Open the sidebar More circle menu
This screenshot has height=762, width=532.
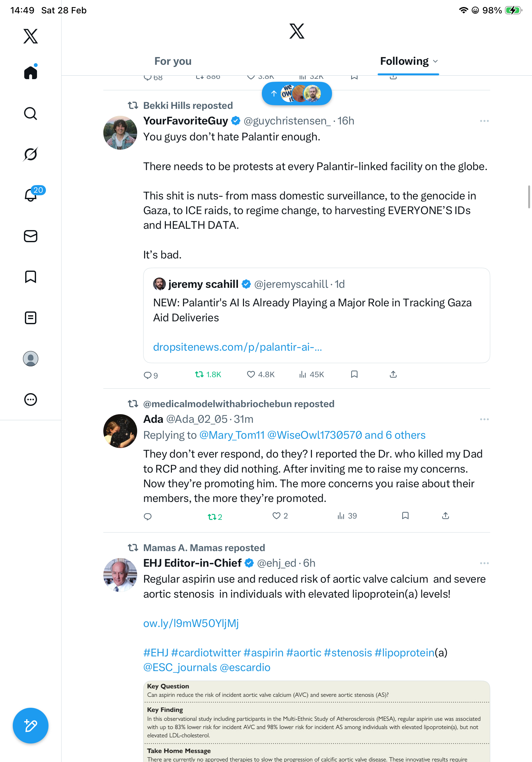tap(31, 400)
